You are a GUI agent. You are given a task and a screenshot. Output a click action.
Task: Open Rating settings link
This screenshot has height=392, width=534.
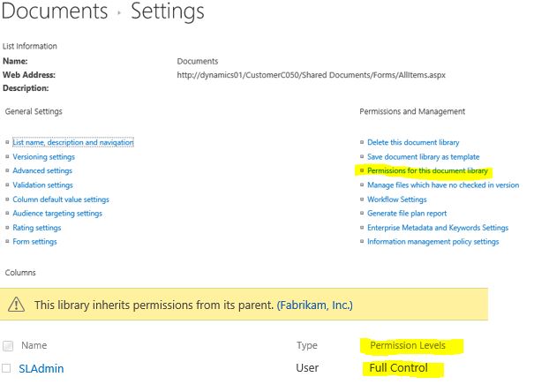click(x=37, y=228)
